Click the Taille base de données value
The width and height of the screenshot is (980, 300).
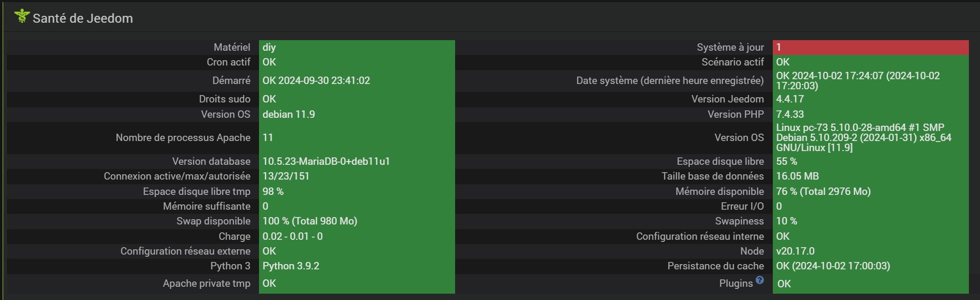click(x=797, y=176)
